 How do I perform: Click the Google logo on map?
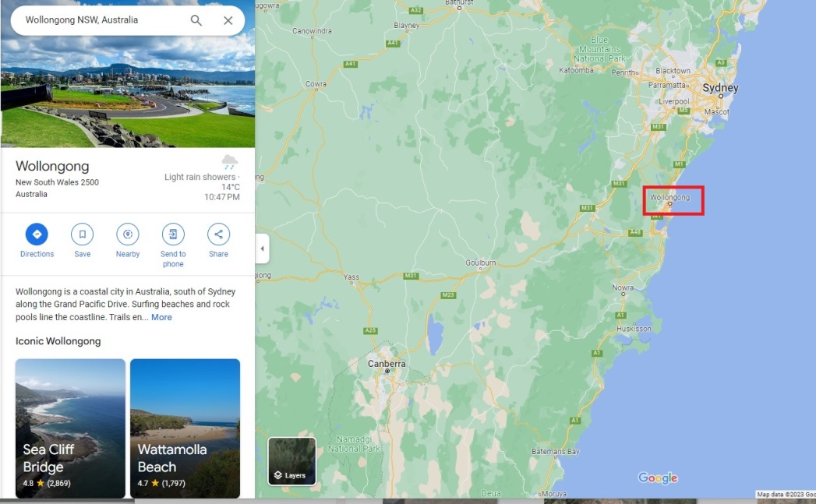click(658, 478)
